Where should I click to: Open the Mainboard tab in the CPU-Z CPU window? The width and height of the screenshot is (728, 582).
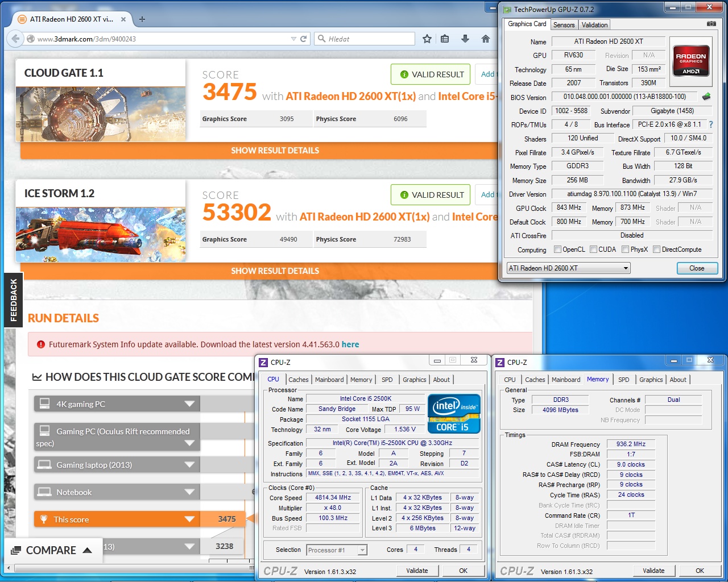329,379
